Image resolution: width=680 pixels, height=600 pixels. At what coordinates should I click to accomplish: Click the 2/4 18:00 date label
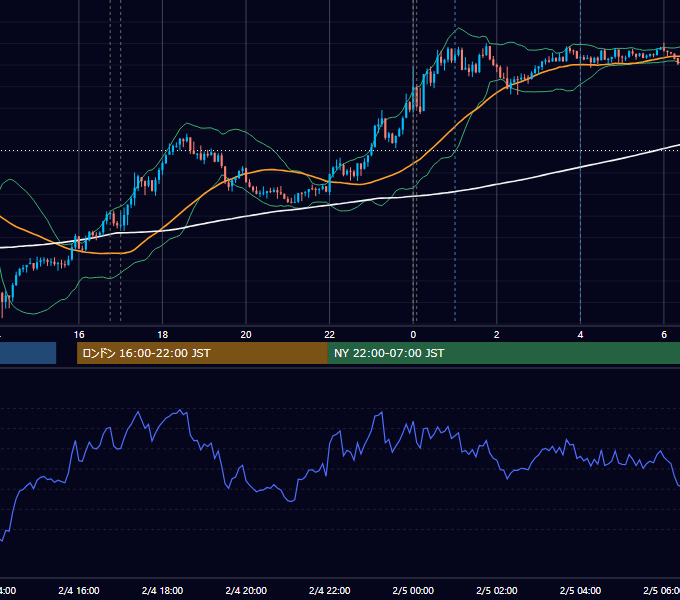tap(163, 590)
